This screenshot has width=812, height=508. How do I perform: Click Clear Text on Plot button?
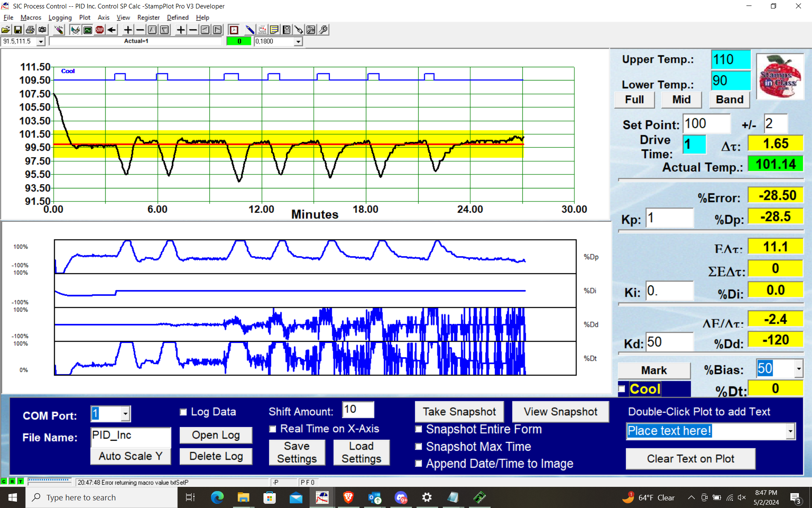(x=690, y=458)
